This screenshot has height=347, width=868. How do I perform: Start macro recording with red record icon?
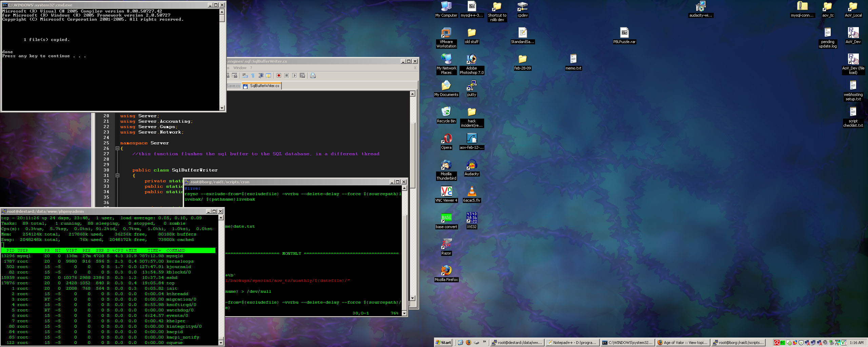pos(279,76)
